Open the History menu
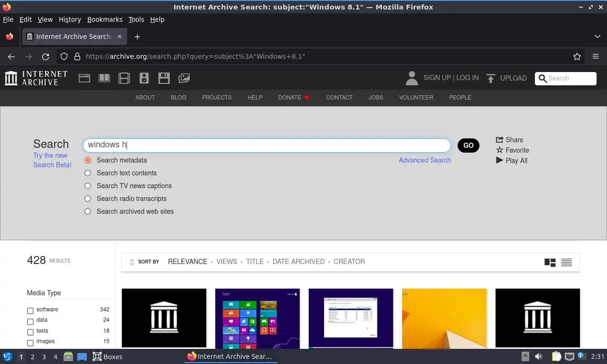The image size is (607, 364). pos(70,19)
